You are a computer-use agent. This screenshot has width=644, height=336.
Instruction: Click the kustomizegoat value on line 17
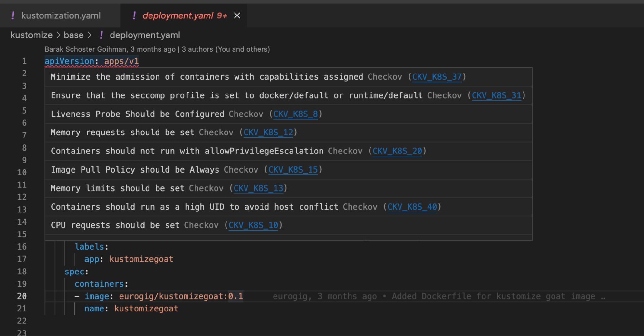pyautogui.click(x=141, y=259)
